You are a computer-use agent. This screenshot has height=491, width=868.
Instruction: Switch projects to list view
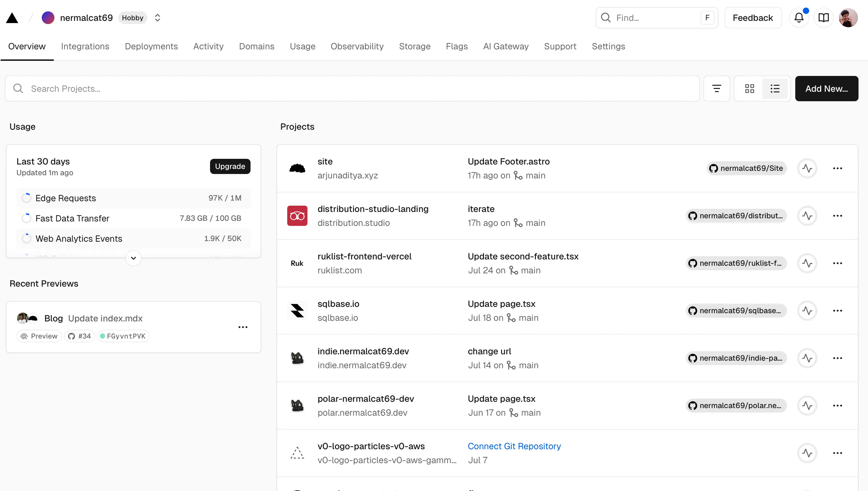[775, 88]
